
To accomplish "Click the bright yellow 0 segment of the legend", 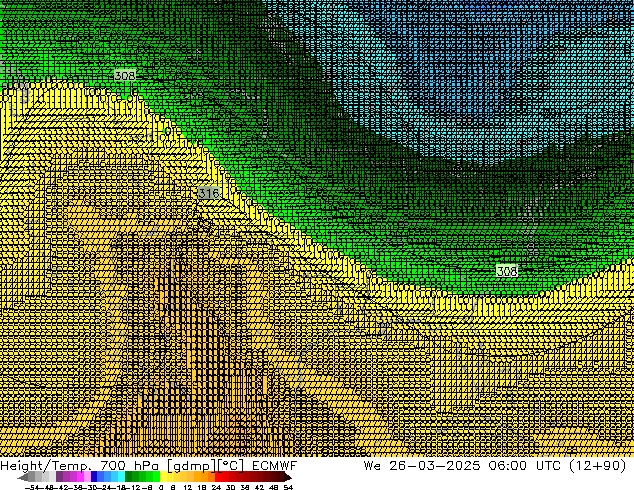I will click(164, 478).
